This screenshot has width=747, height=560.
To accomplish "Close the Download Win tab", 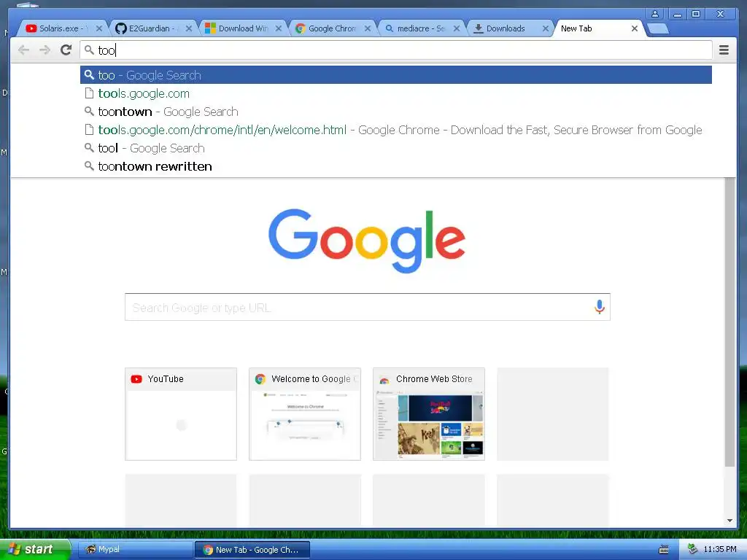I will click(278, 28).
